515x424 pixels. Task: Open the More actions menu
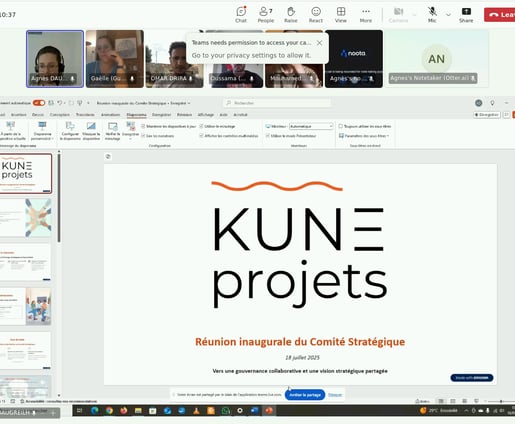tap(366, 15)
